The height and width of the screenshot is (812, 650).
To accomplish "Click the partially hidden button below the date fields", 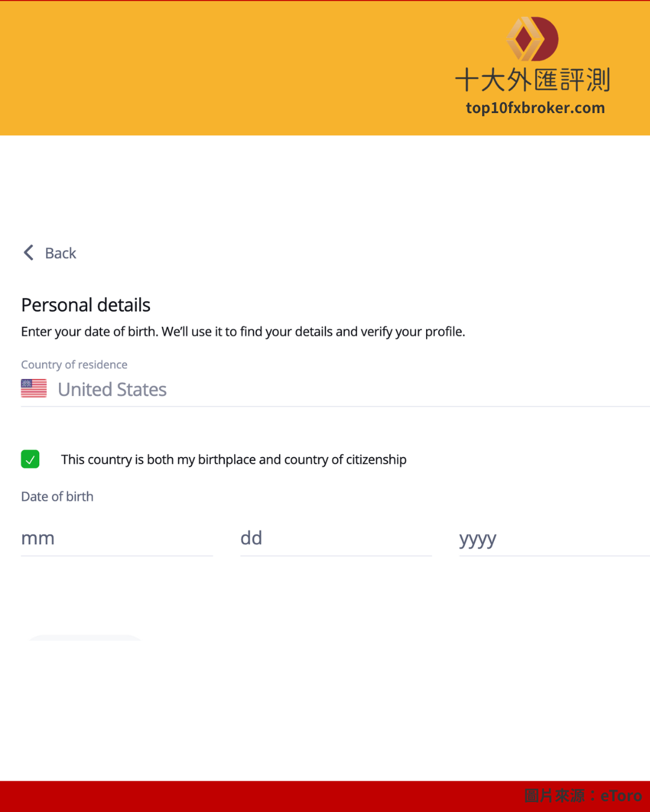I will (85, 637).
